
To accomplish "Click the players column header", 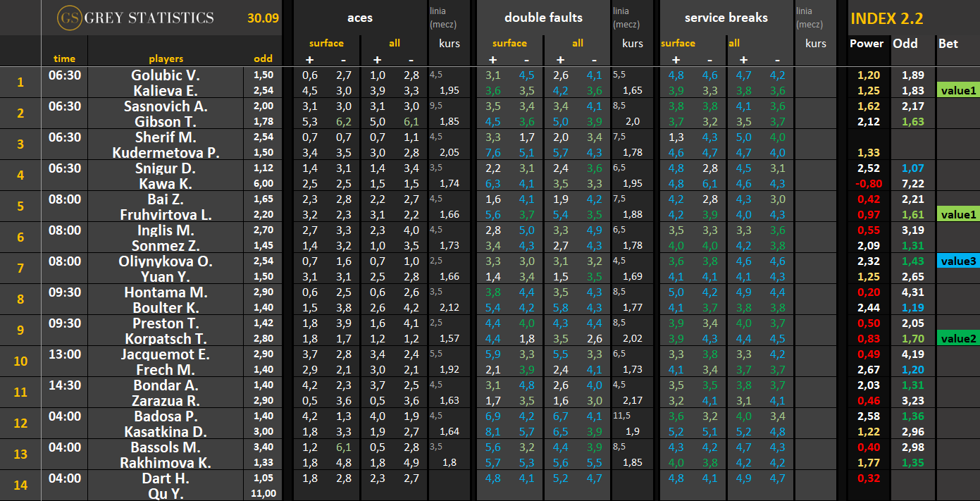I will 166,58.
